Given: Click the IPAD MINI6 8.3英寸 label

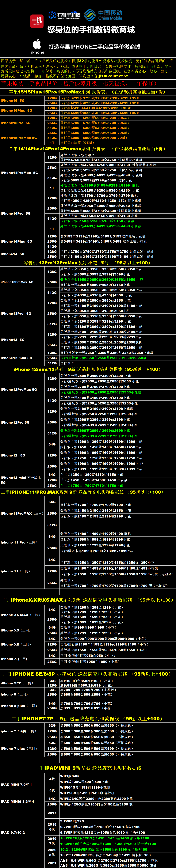Looking at the screenshot, I should click(17, 802).
